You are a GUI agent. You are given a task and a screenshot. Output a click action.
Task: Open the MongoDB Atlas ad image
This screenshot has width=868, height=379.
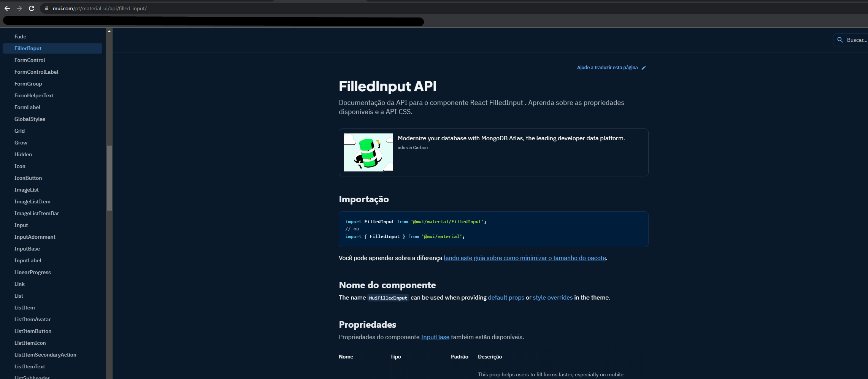tap(368, 152)
